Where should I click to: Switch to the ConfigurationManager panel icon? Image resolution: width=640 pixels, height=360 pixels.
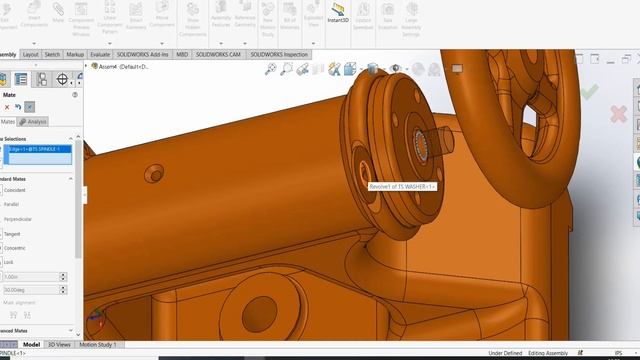[x=42, y=79]
